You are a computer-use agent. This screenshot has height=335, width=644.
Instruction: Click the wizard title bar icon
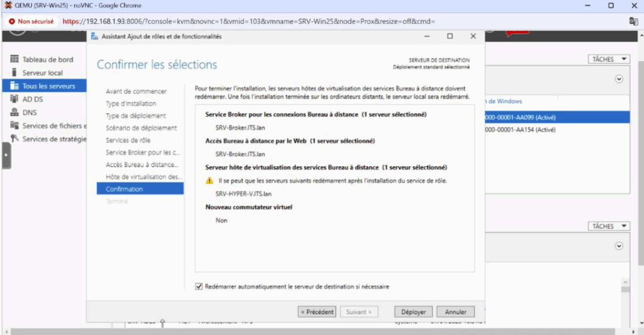[x=94, y=36]
